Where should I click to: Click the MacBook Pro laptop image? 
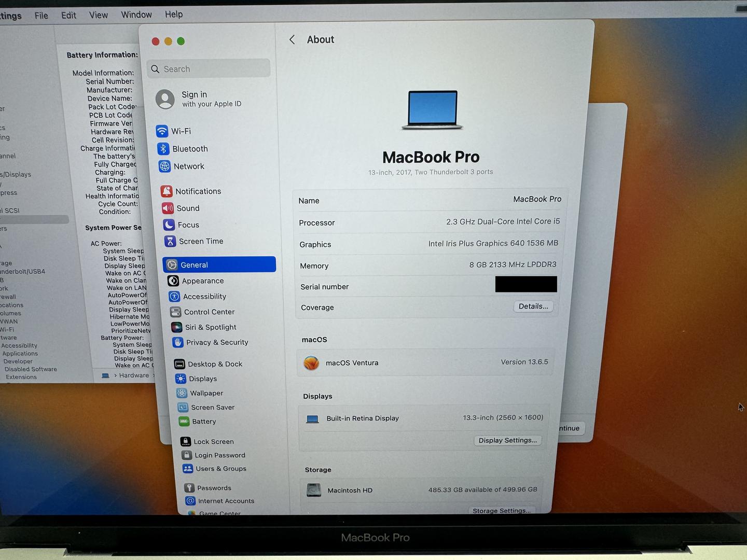pyautogui.click(x=432, y=110)
